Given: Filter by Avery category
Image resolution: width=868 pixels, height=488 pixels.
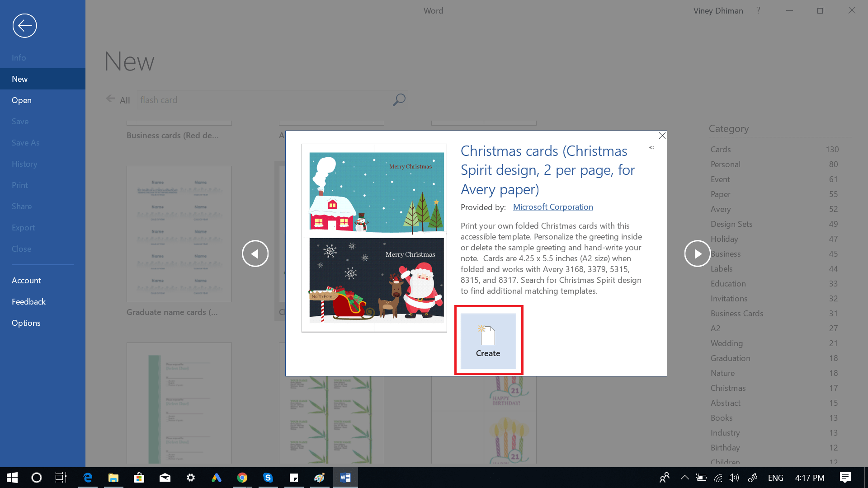Looking at the screenshot, I should click(774, 209).
